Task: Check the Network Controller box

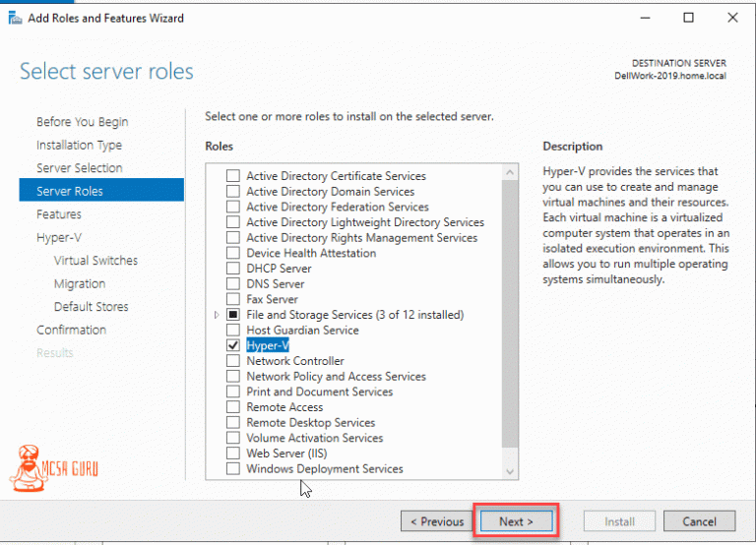Action: [x=233, y=361]
